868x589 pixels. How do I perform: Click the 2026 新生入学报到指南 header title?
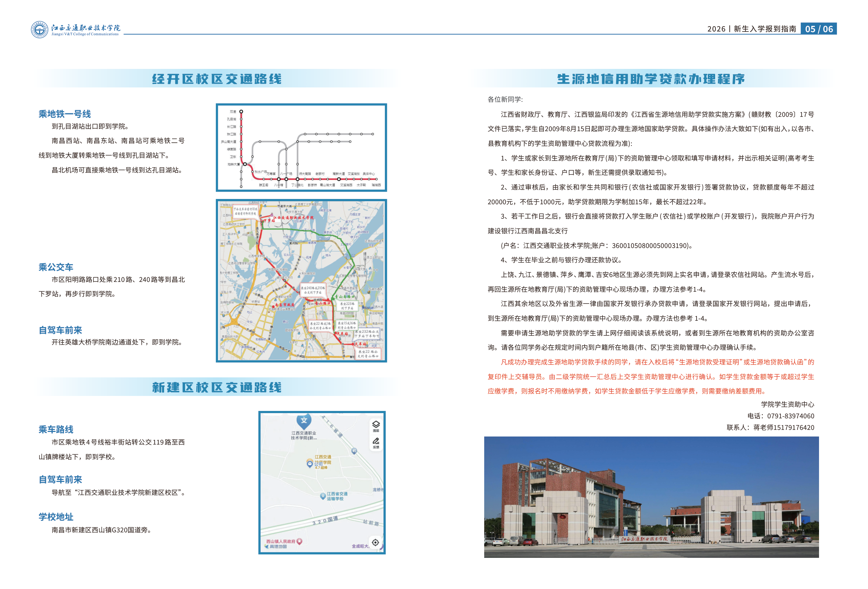(751, 29)
